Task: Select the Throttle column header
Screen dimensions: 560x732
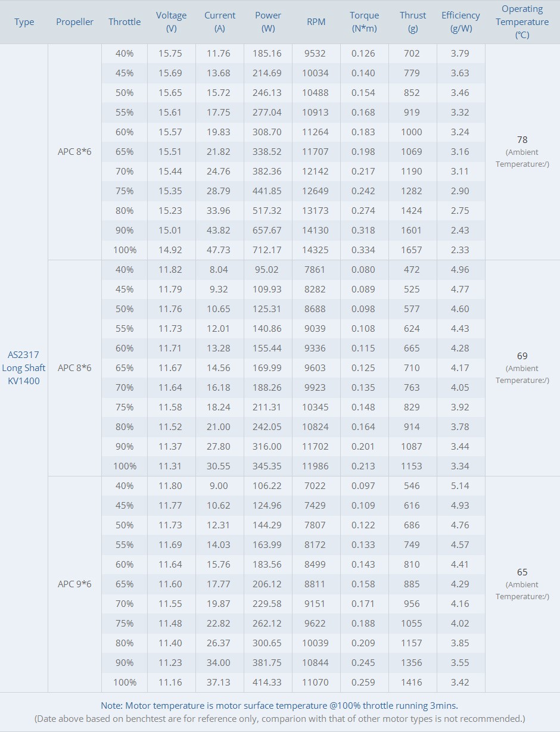Action: [125, 22]
